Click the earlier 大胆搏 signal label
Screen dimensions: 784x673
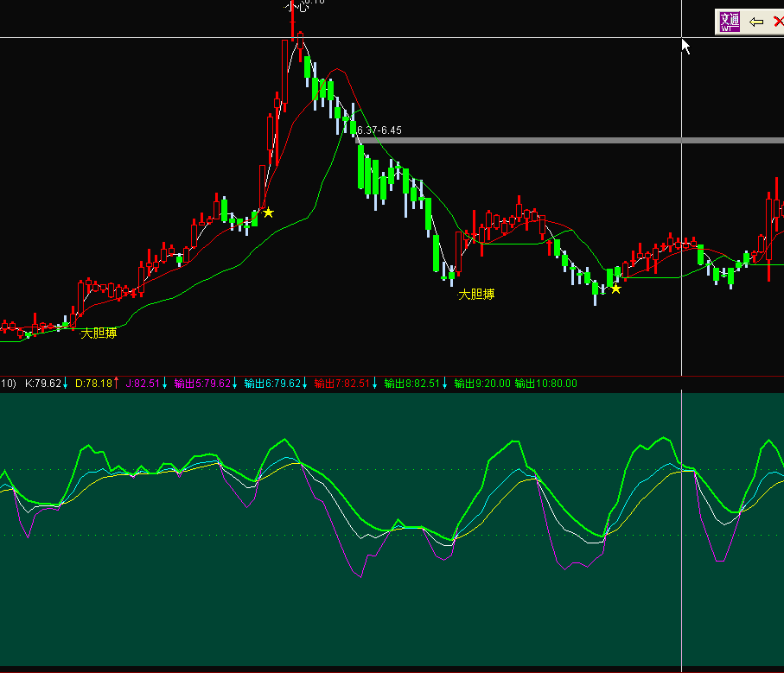tap(99, 333)
